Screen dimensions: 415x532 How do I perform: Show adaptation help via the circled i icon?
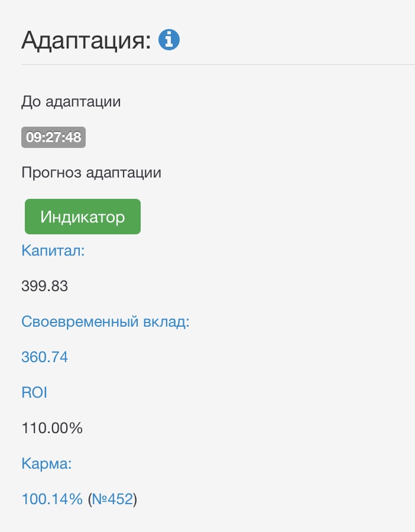(x=170, y=40)
